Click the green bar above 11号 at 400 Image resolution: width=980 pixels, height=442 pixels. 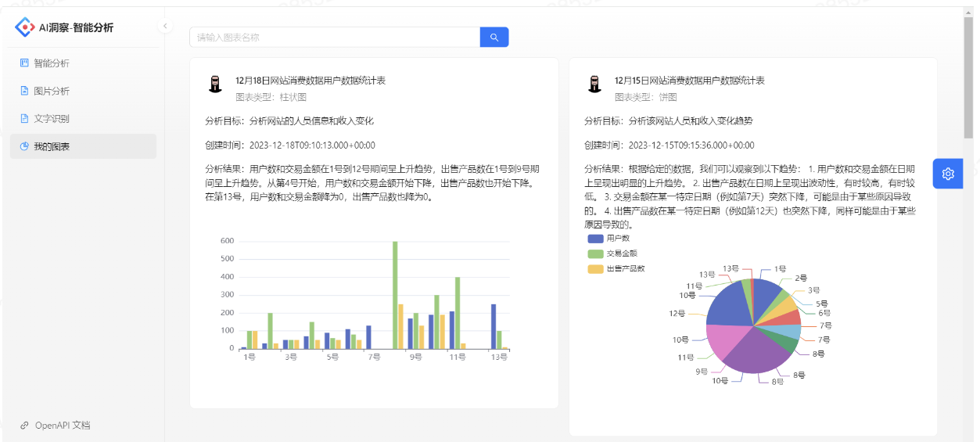(458, 313)
